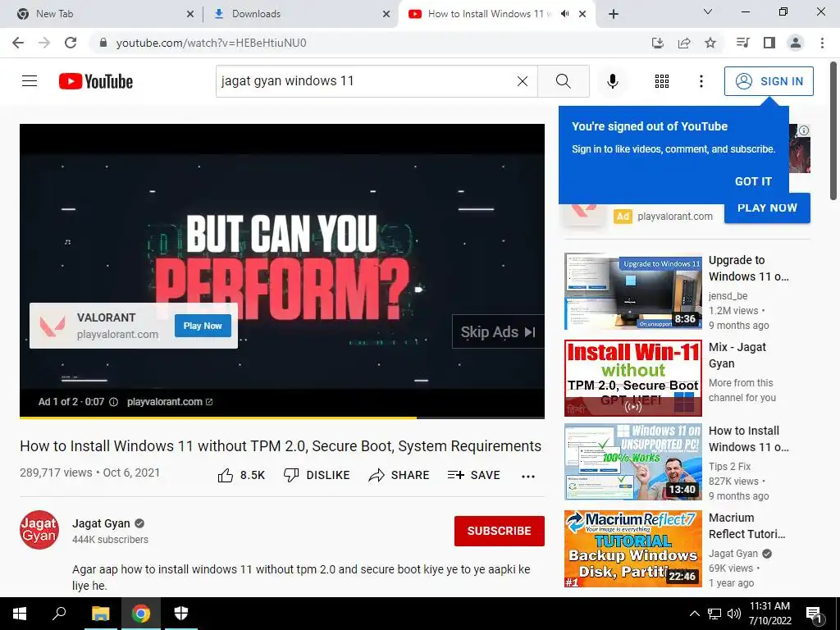Screen dimensions: 840x630
Task: Open Chrome's three-dot customize menu
Action: coord(822,43)
